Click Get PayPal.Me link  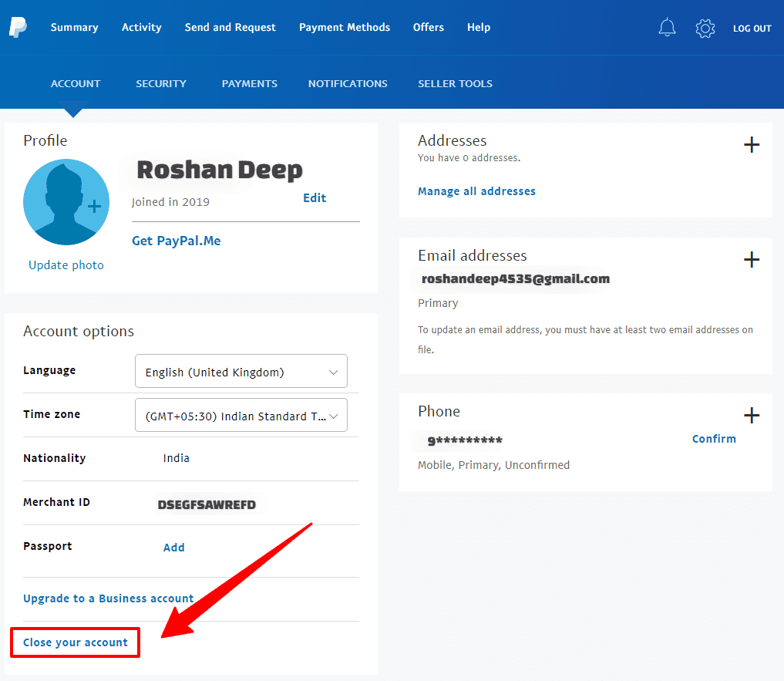click(x=176, y=240)
